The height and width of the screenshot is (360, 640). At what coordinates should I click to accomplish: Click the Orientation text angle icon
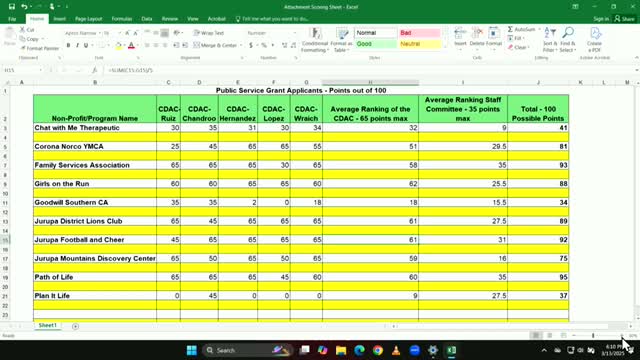(177, 33)
